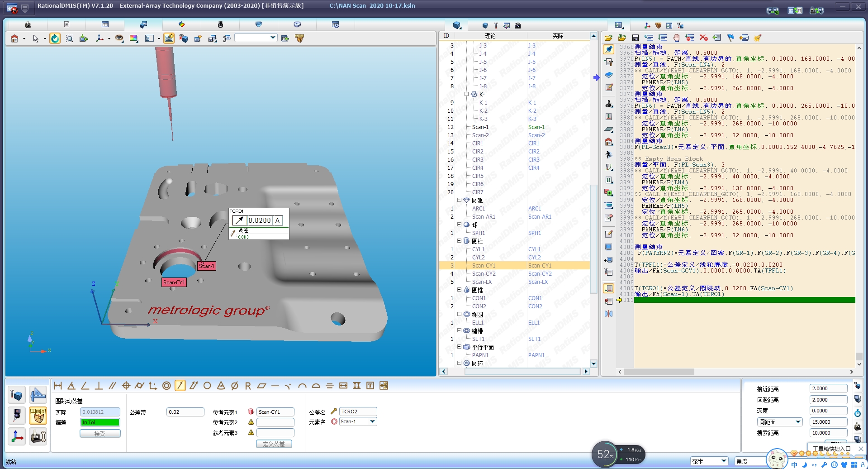Open the pointer tool dropdown arrow
This screenshot has width=868, height=469.
pyautogui.click(x=45, y=39)
